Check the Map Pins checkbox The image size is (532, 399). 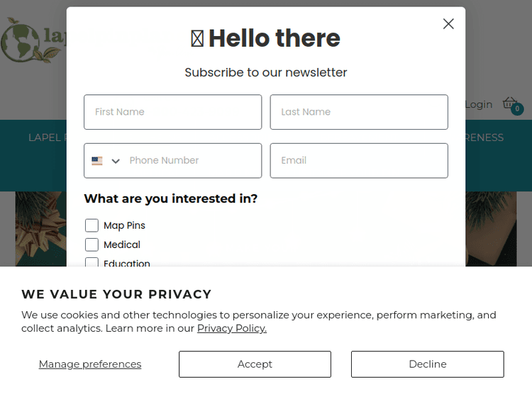pos(92,225)
